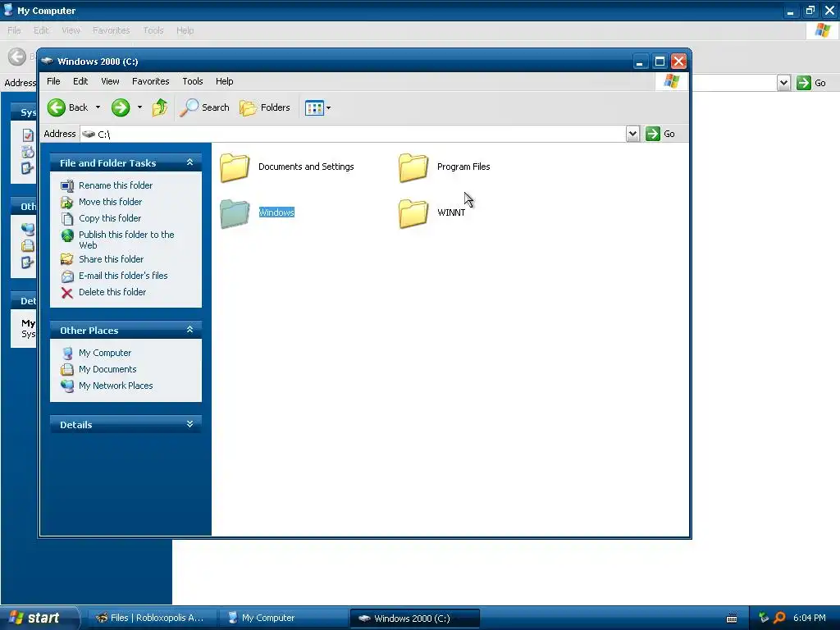Select the Documents and Settings folder icon
This screenshot has width=840, height=630.
pos(235,167)
